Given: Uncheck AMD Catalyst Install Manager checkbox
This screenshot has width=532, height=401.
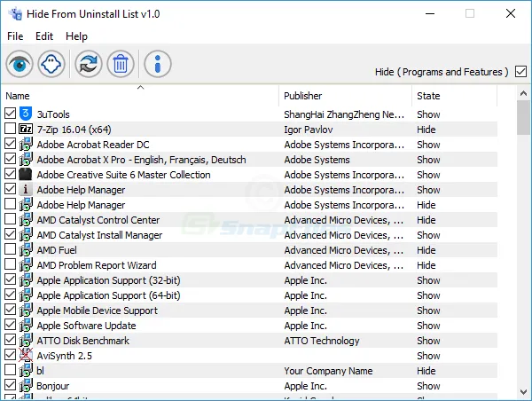Looking at the screenshot, I should (x=10, y=234).
